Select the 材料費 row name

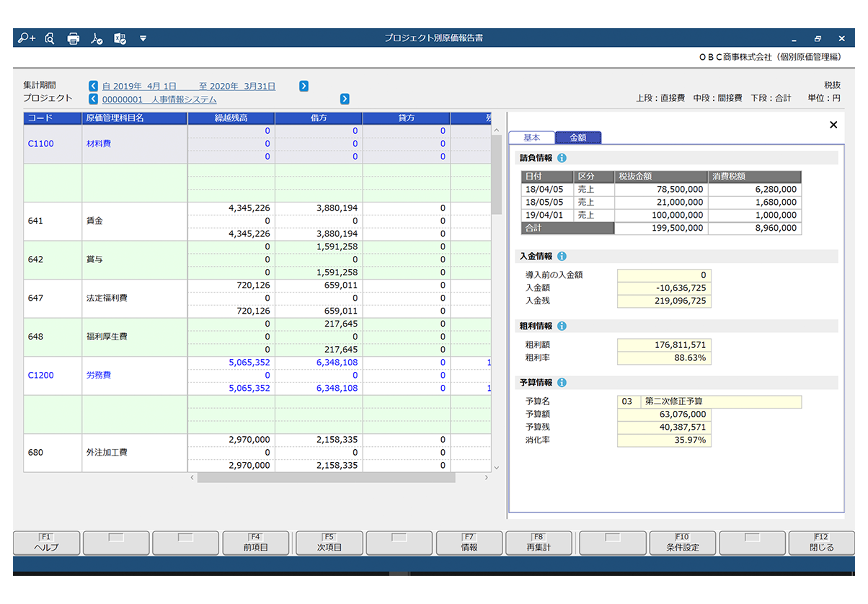[x=135, y=144]
